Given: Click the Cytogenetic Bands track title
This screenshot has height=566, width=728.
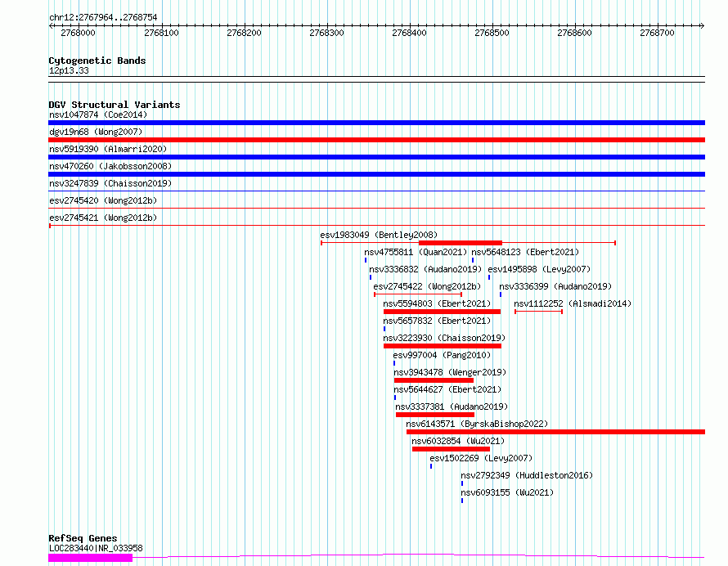Looking at the screenshot, I should (x=97, y=61).
